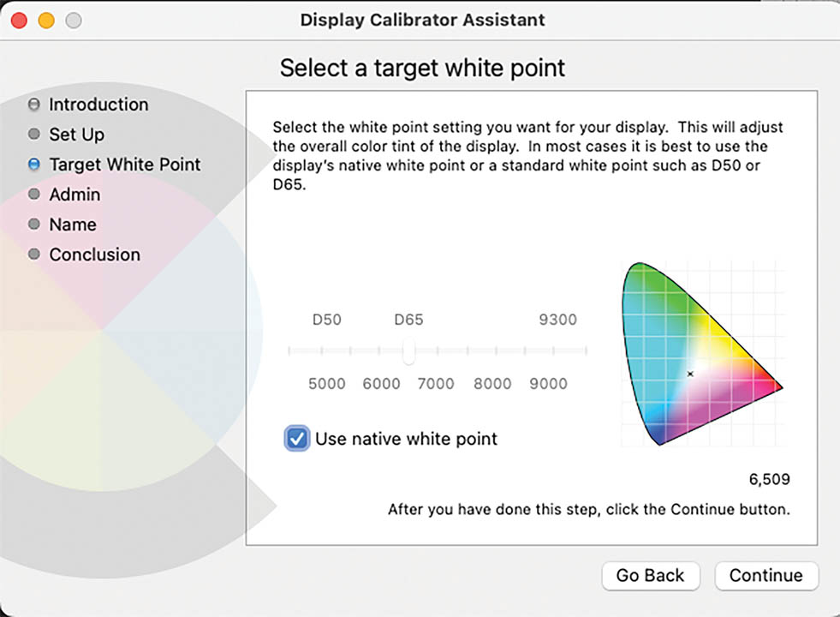840x617 pixels.
Task: Click the white point slider handle at D65
Action: click(x=408, y=351)
